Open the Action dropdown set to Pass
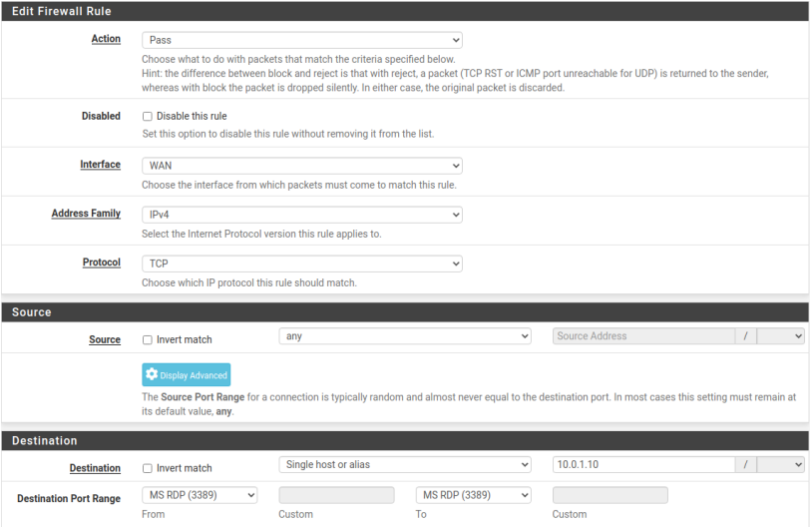Image resolution: width=812 pixels, height=529 pixels. point(302,40)
